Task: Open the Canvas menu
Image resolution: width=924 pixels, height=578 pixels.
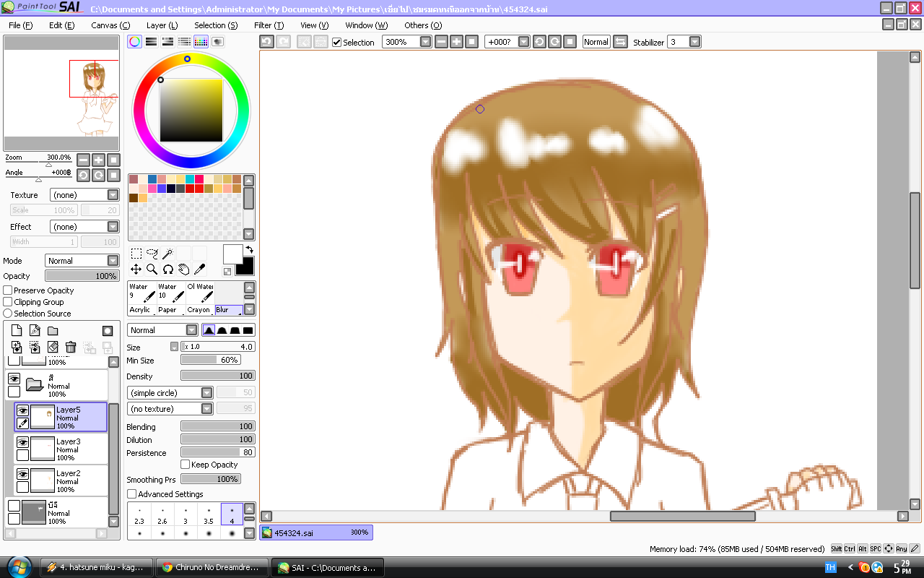Action: [x=110, y=25]
